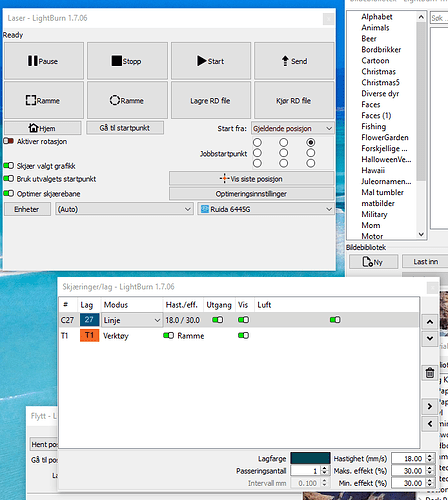Send the job to the laser
The width and height of the screenshot is (448, 500).
coord(294,61)
